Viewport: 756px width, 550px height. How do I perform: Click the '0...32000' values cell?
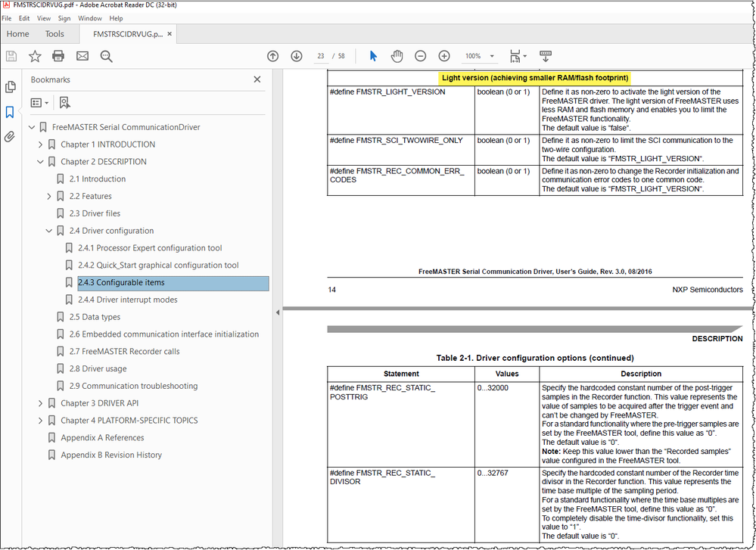[507, 424]
